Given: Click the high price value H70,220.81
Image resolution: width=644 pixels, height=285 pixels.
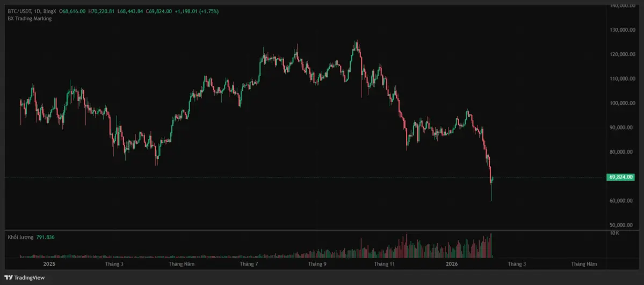Looking at the screenshot, I should pyautogui.click(x=103, y=11).
